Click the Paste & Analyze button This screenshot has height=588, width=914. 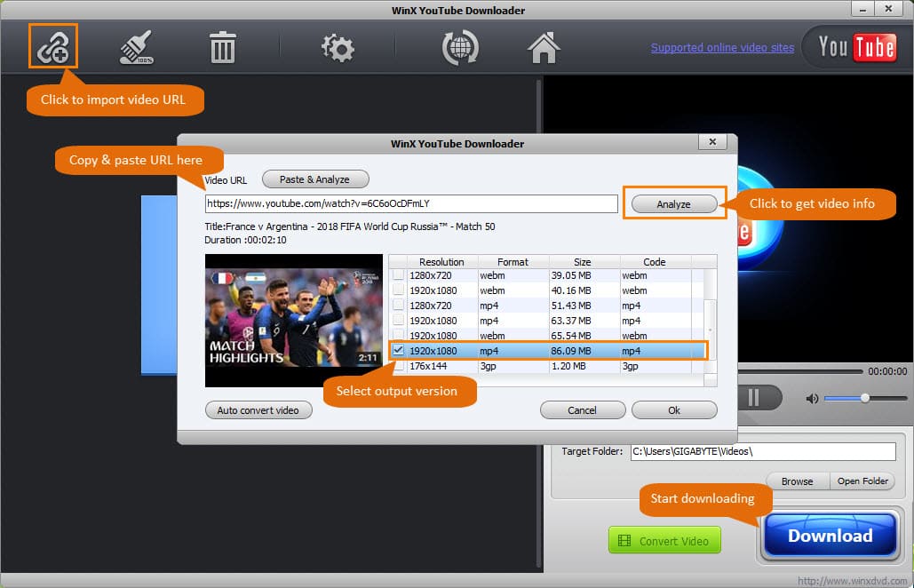pos(315,179)
